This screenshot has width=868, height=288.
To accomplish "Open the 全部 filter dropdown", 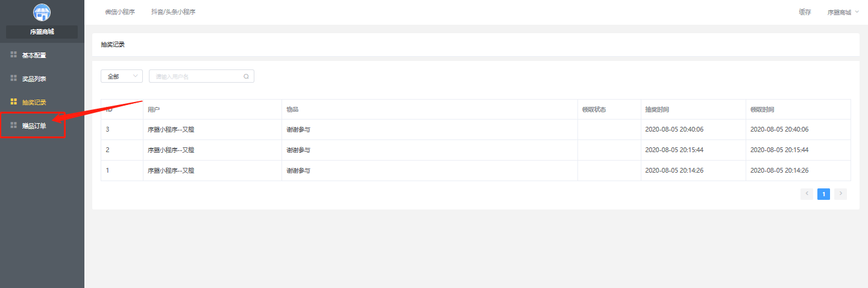I will pyautogui.click(x=122, y=77).
